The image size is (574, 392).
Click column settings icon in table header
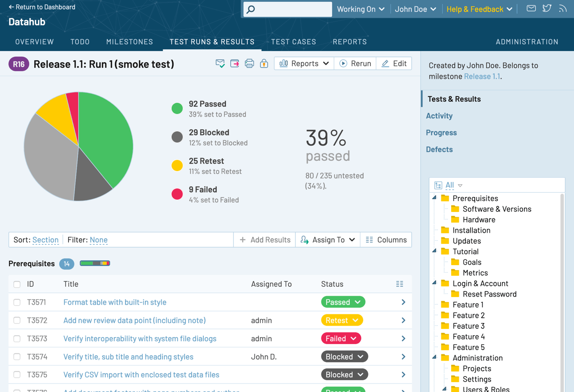pos(399,284)
